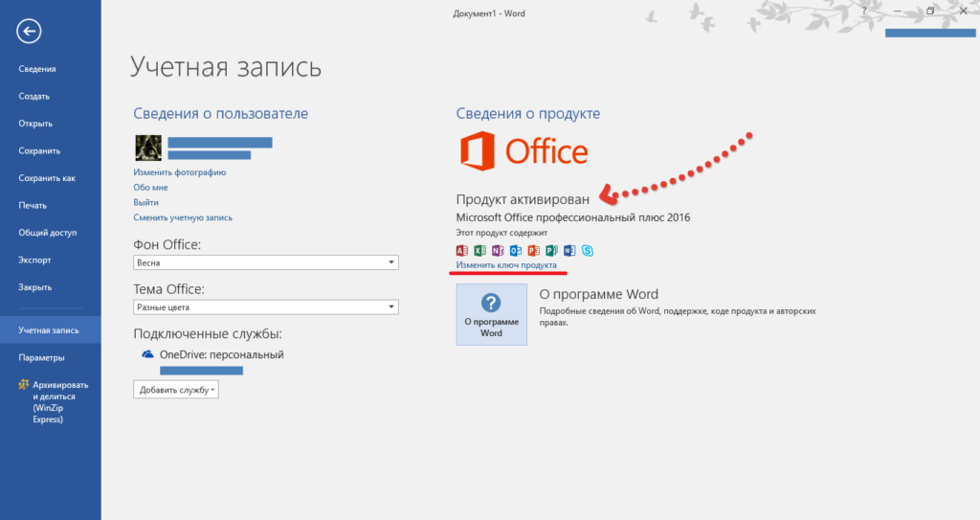Click the Обо мне link

[150, 187]
